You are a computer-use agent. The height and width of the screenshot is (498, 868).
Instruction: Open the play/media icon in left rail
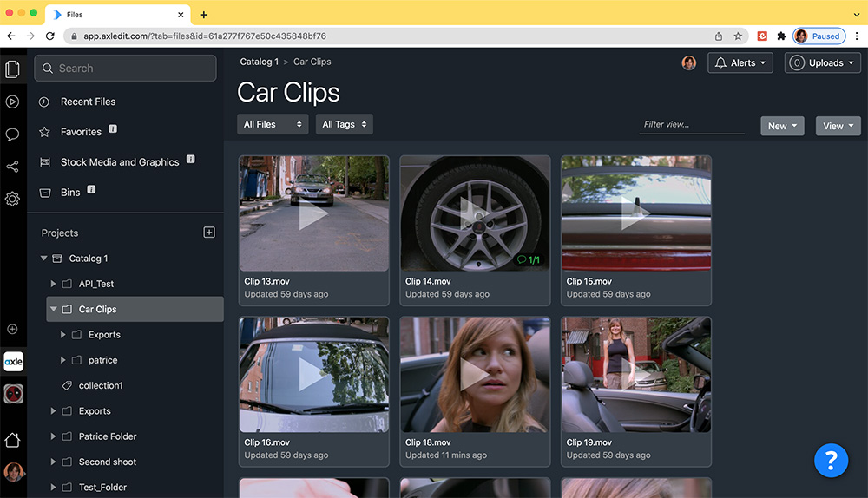coord(12,102)
